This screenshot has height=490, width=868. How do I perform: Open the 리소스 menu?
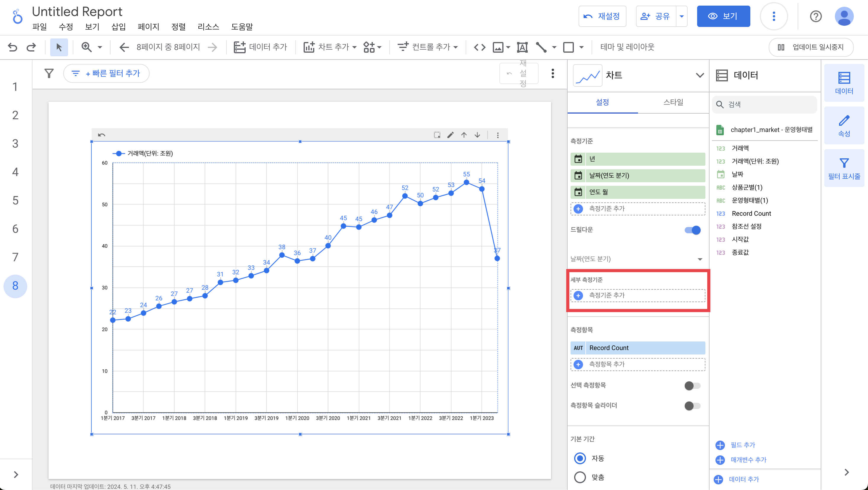click(208, 27)
